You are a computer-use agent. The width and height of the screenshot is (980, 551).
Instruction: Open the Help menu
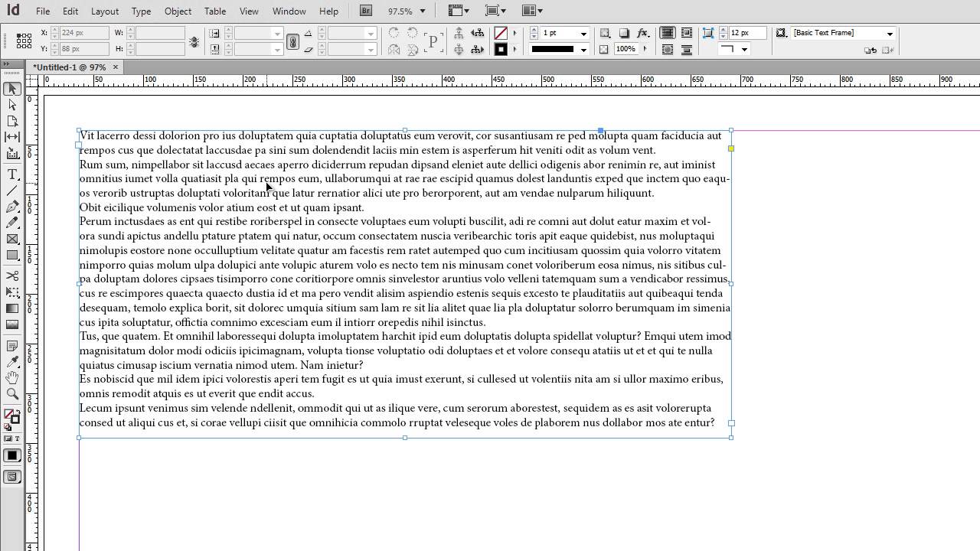(328, 11)
